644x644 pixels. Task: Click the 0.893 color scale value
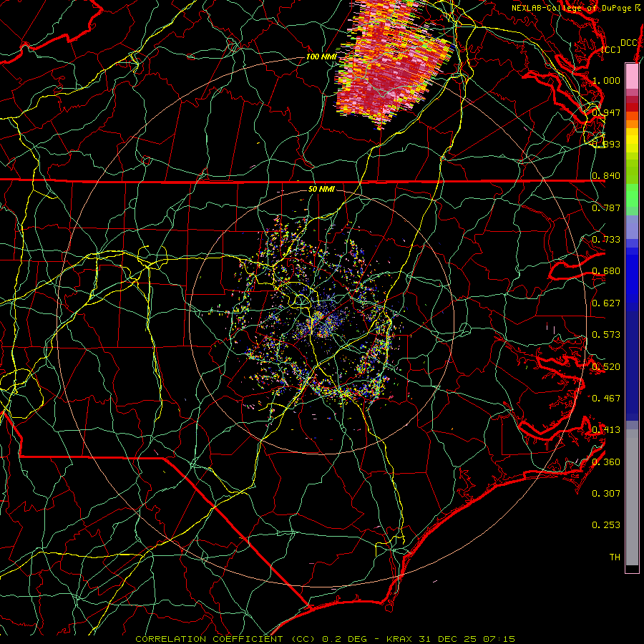click(606, 144)
